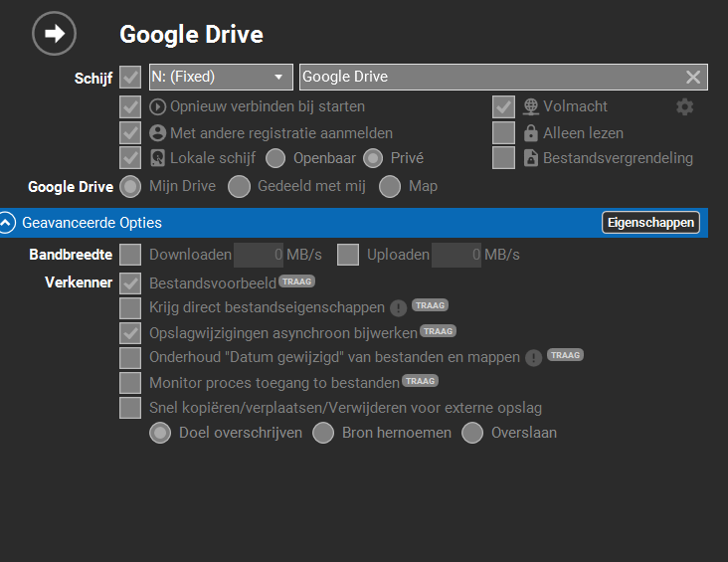Image resolution: width=728 pixels, height=562 pixels.
Task: Click TRAAG badge beside Krijg direct bestandseigenschappen
Action: point(430,305)
